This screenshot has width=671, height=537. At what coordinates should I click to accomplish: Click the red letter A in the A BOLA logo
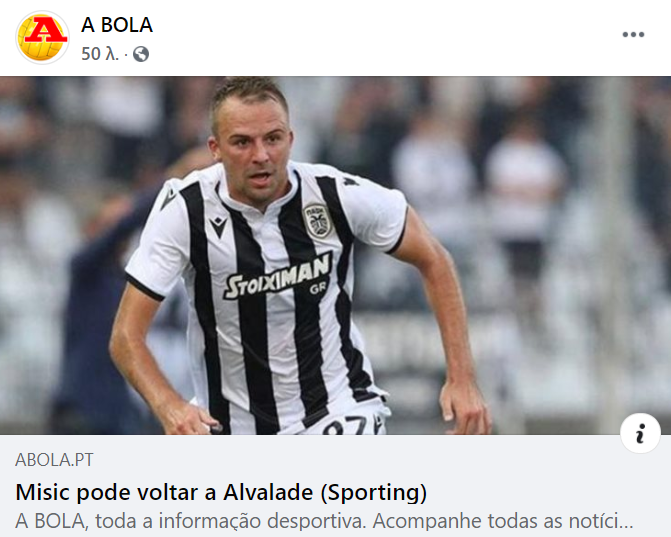[45, 30]
